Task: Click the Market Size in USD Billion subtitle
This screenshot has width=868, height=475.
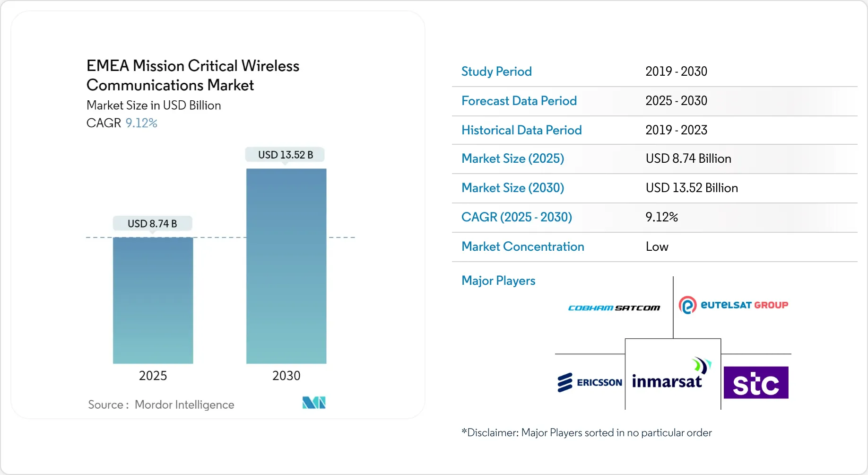Action: click(x=154, y=105)
